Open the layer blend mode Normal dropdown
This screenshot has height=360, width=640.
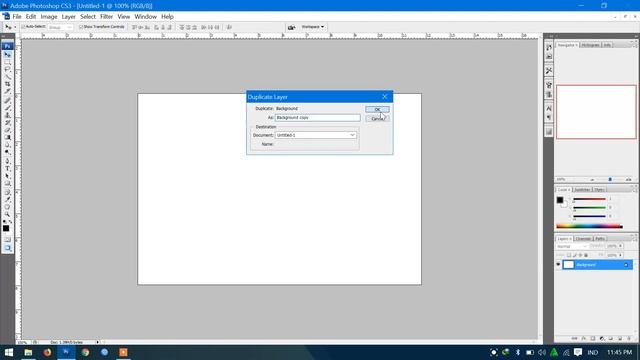tap(571, 247)
